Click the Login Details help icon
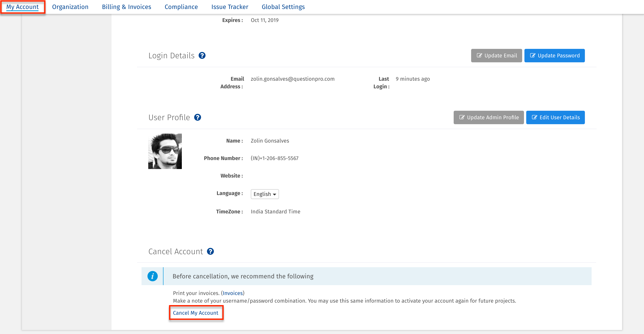The image size is (644, 334). click(202, 55)
